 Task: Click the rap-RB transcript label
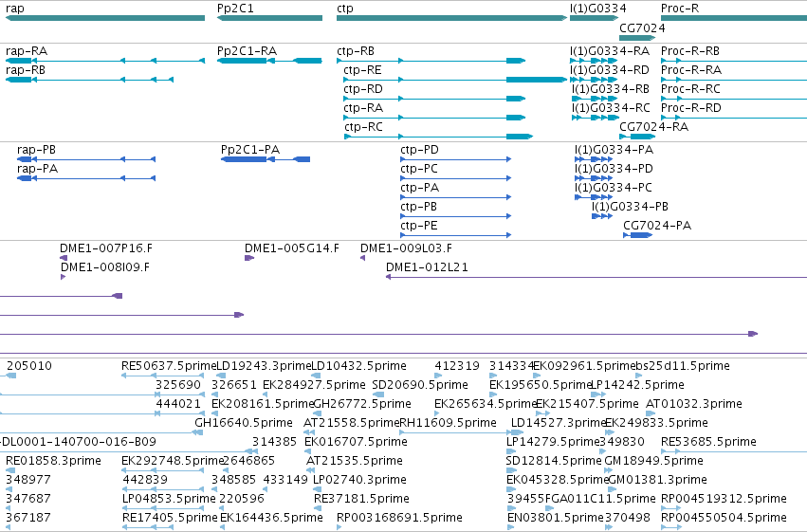[x=26, y=70]
